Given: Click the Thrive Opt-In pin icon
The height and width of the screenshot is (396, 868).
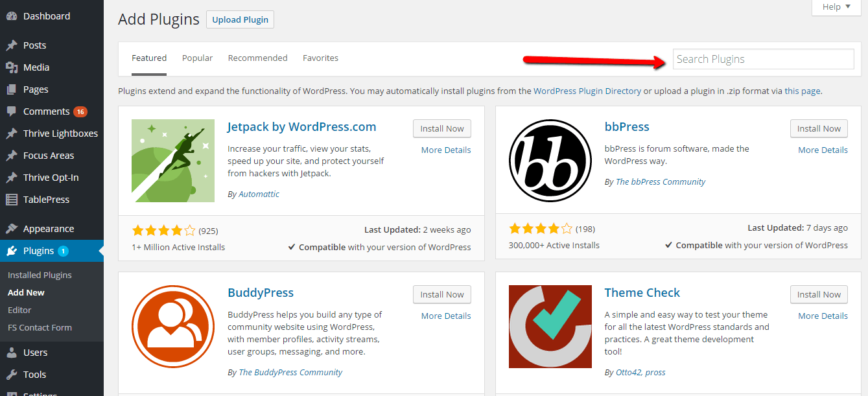Looking at the screenshot, I should (11, 178).
